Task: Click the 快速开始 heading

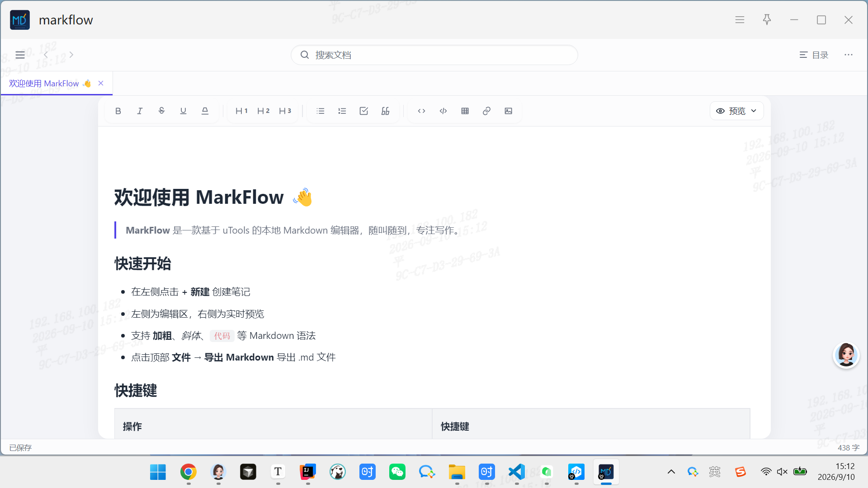Action: click(x=143, y=264)
